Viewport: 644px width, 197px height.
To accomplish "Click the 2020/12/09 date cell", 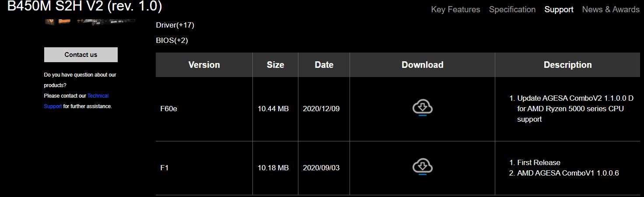I will pyautogui.click(x=321, y=109).
